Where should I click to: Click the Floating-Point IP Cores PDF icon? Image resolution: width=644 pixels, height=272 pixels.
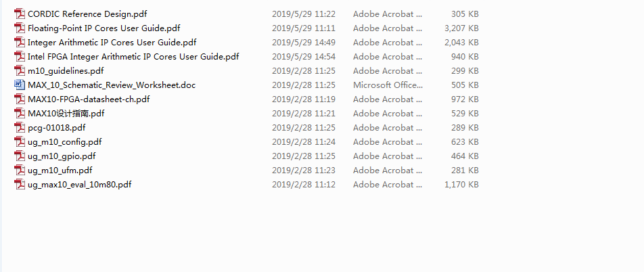20,28
